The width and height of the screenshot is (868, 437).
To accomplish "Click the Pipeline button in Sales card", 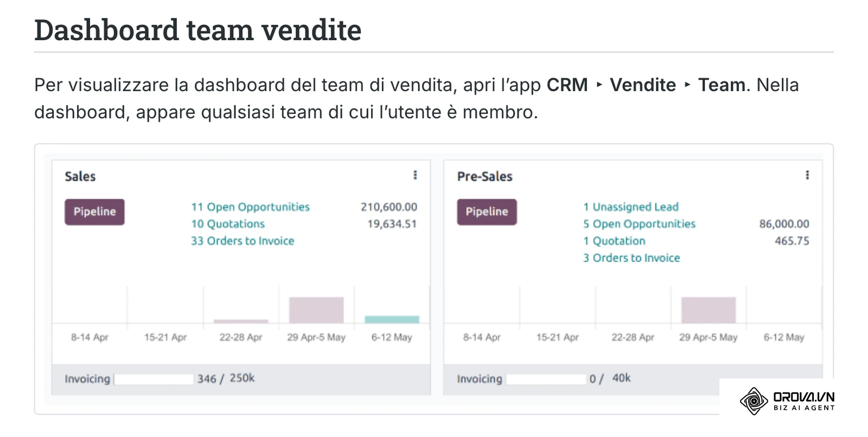I will (94, 211).
